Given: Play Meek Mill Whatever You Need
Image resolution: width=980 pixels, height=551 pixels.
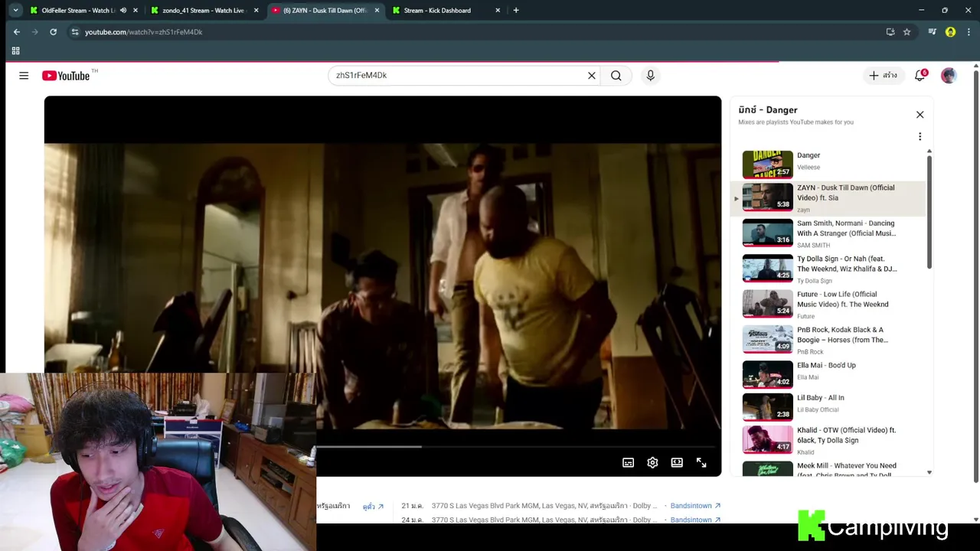Looking at the screenshot, I should pyautogui.click(x=827, y=468).
